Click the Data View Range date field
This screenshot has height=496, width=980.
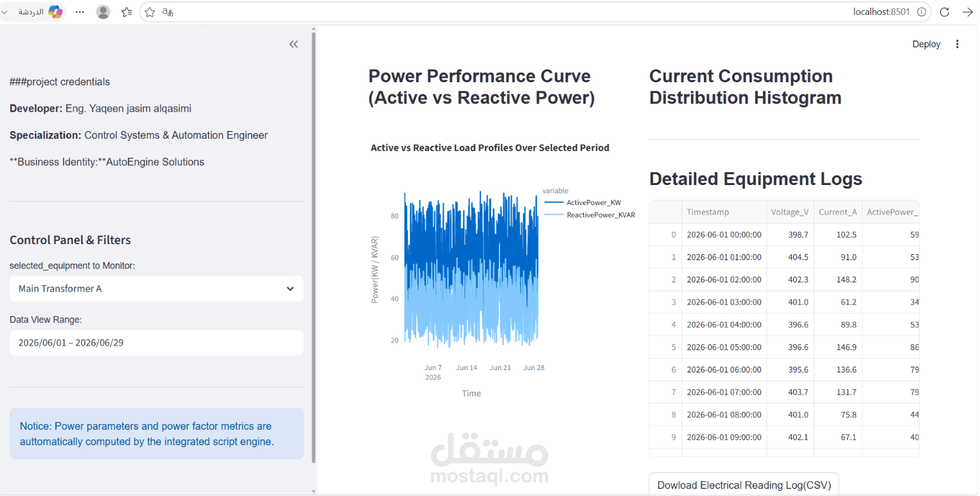157,343
